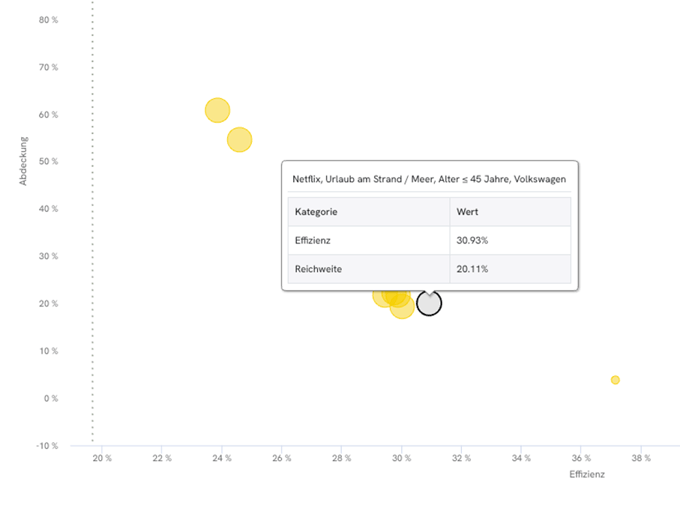This screenshot has width=680, height=511.
Task: Click the lowest yellow bubble in the cluster
Action: [x=402, y=307]
